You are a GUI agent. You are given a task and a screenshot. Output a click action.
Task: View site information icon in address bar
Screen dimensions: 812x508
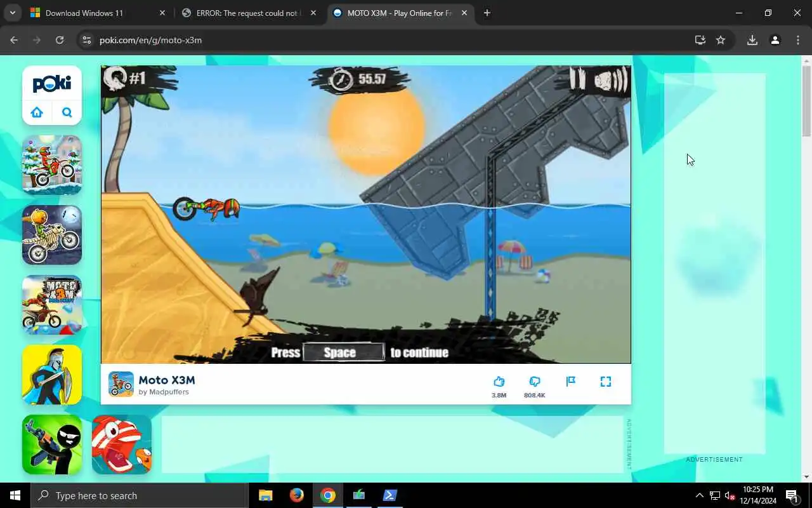pyautogui.click(x=88, y=40)
